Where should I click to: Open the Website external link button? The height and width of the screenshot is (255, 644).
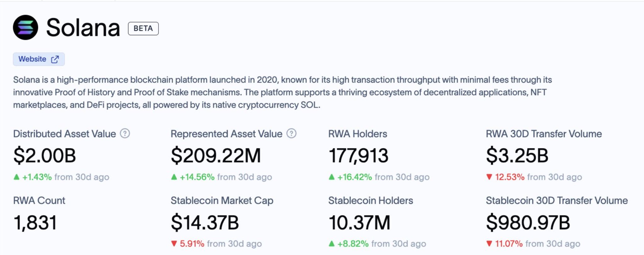[x=39, y=59]
